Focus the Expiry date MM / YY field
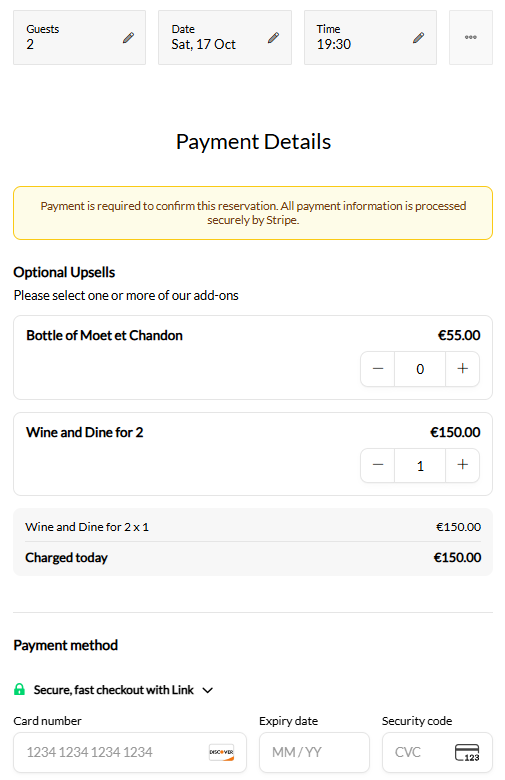 coord(314,752)
